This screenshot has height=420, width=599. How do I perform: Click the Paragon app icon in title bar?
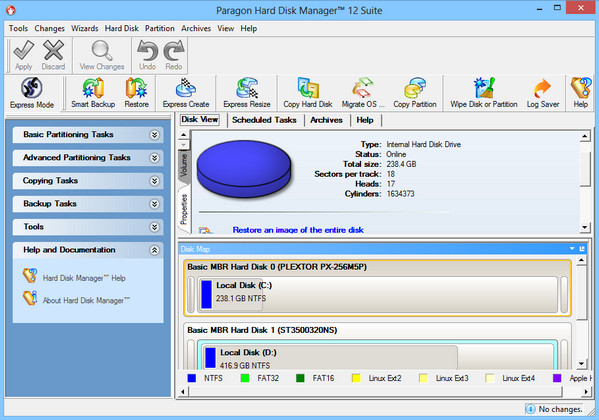(x=11, y=10)
